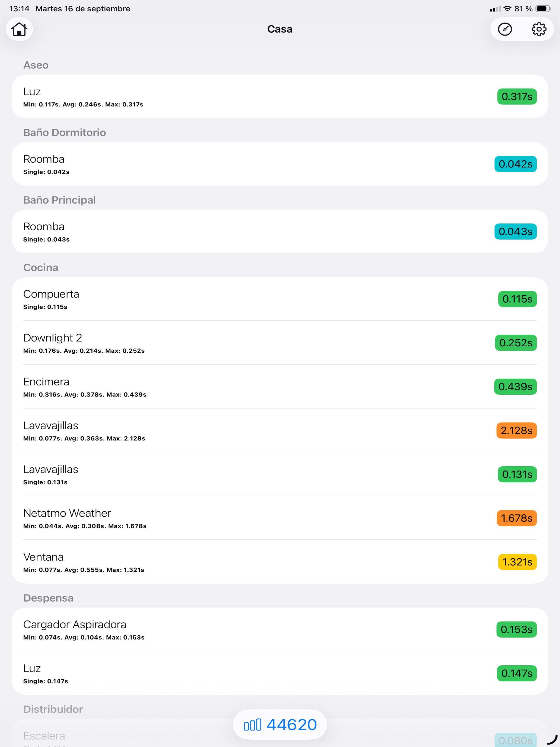Tap the yellow 1.321s Ventana badge
The height and width of the screenshot is (747, 560).
(x=517, y=562)
